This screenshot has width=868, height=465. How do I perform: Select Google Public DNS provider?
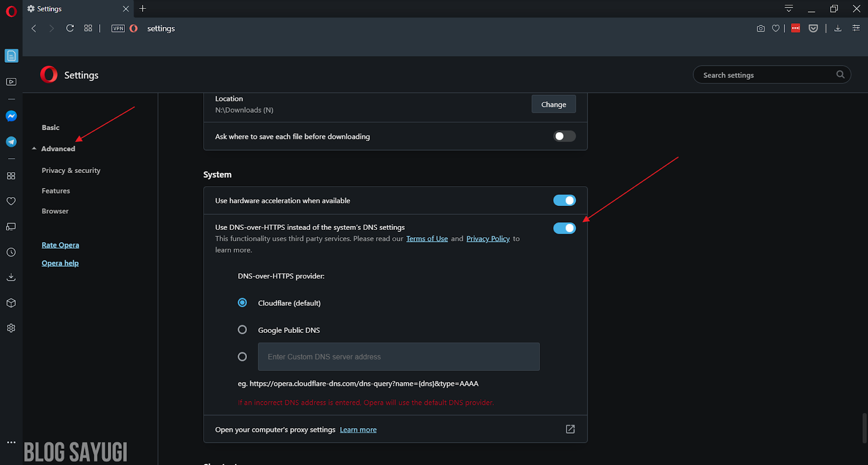click(242, 330)
